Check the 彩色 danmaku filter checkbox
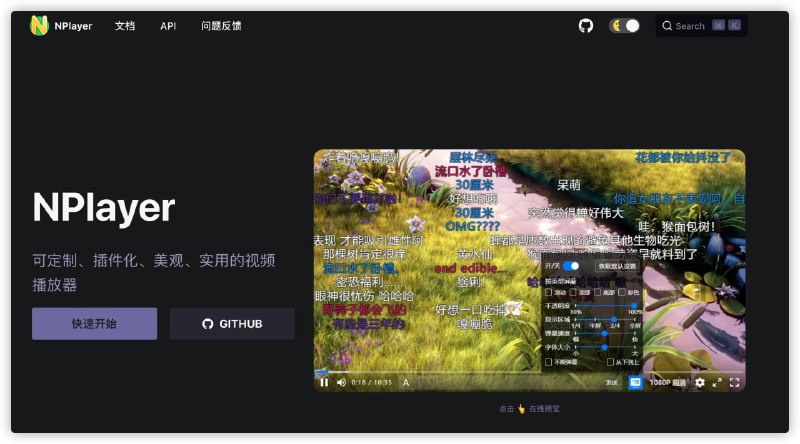The width and height of the screenshot is (800, 444). click(x=622, y=292)
